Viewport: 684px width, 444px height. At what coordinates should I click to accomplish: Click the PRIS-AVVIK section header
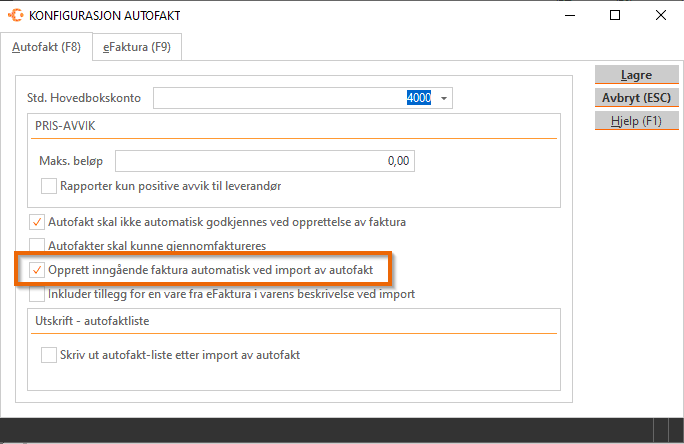[65, 126]
